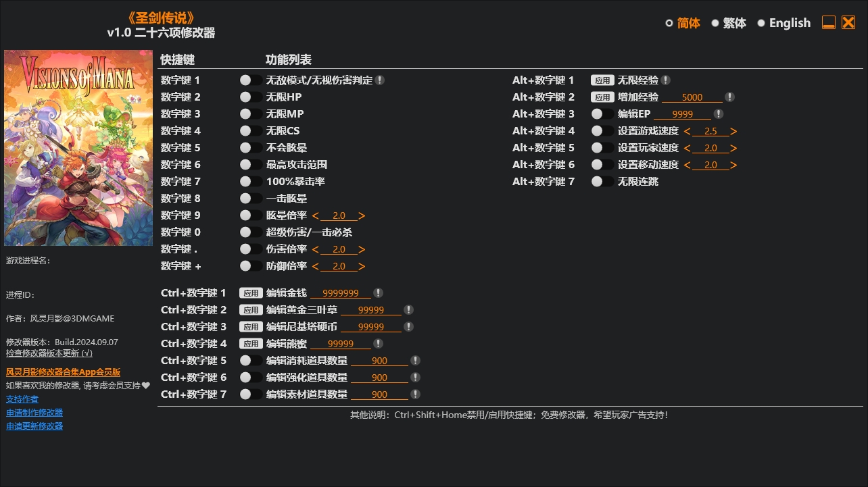Viewport: 868px width, 487px height.
Task: Apply 编辑尼基塔硬币 with 应用 button
Action: tap(251, 327)
